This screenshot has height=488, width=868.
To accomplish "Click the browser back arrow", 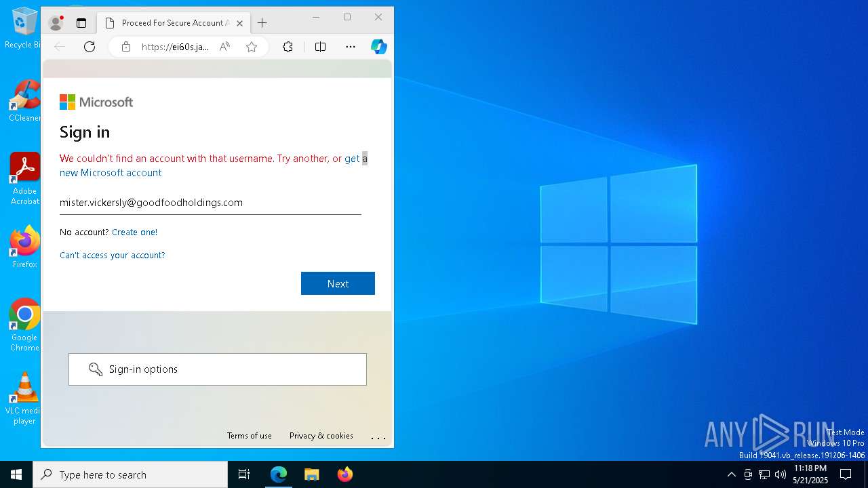I will pos(60,47).
